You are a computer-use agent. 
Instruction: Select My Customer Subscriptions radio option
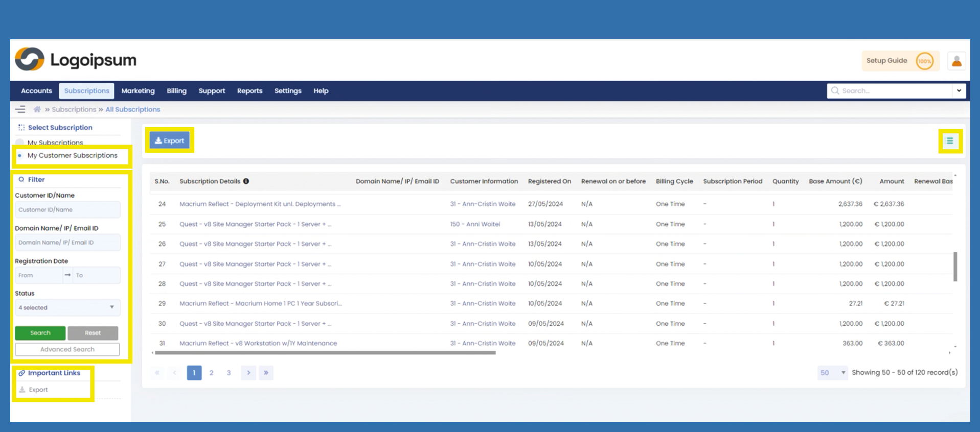[20, 156]
